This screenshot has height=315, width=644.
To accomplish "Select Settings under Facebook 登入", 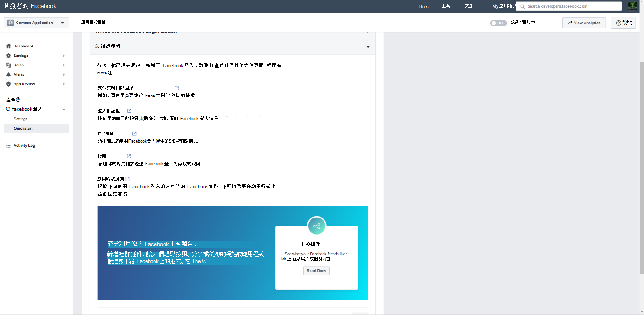I will pos(21,119).
